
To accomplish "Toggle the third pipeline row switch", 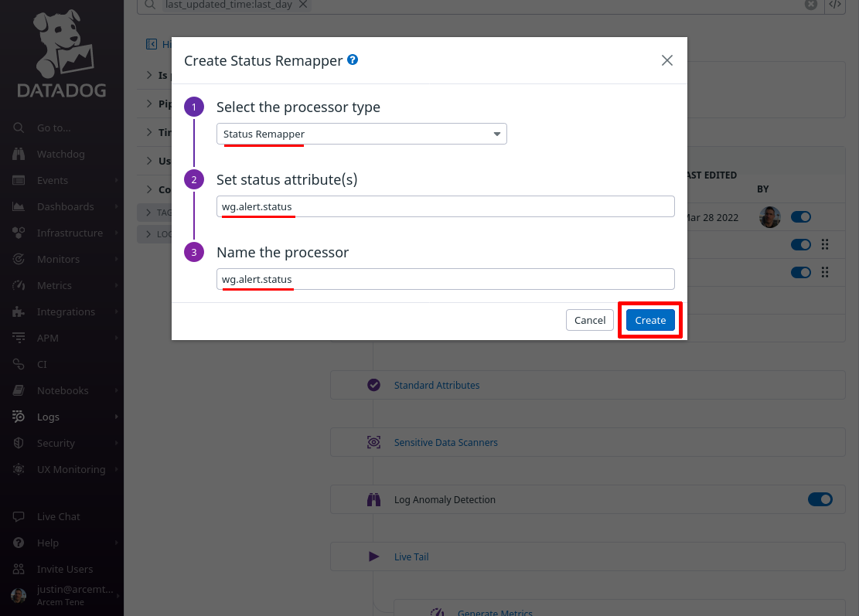I will click(x=801, y=272).
